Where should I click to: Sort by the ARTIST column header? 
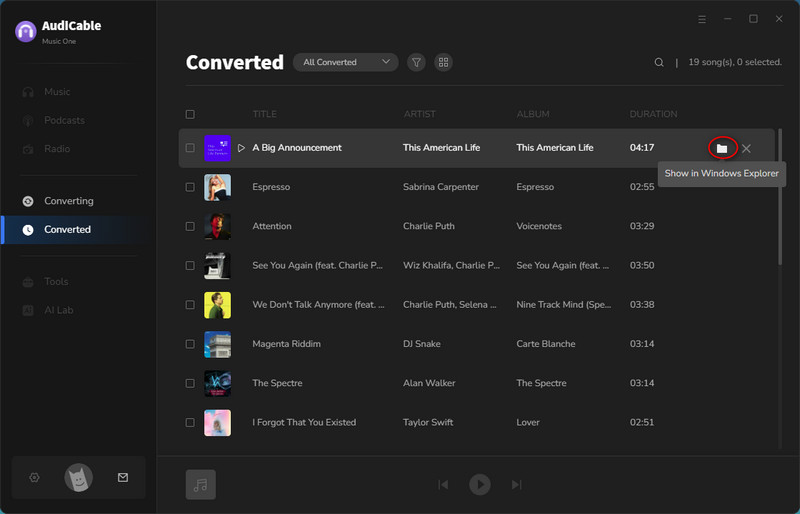pos(419,114)
